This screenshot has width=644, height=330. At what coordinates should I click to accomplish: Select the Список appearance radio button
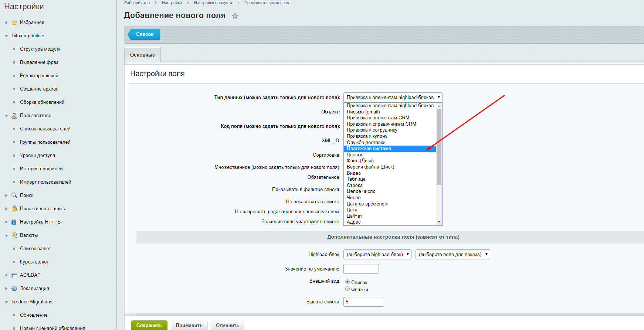[348, 282]
